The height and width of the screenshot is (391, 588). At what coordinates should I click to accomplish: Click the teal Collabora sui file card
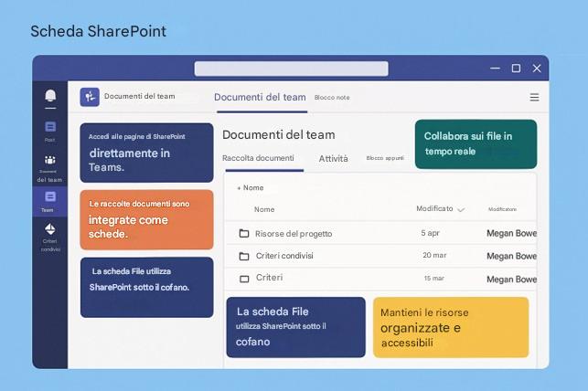point(476,144)
